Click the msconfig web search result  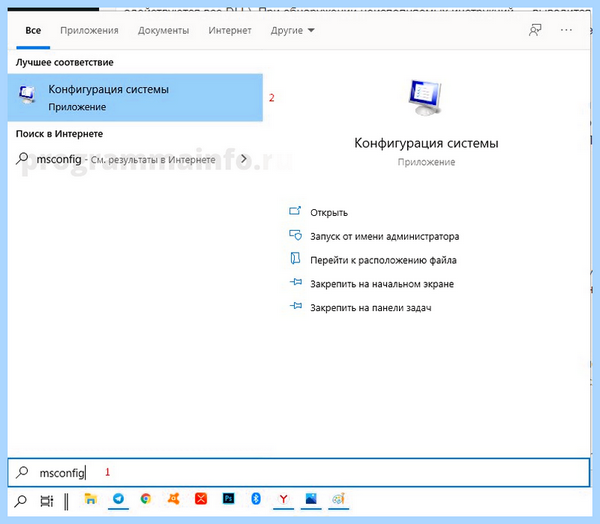click(x=135, y=159)
